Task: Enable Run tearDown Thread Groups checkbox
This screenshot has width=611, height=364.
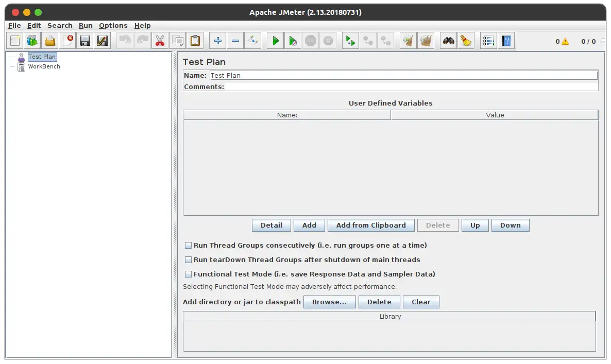Action: click(188, 259)
